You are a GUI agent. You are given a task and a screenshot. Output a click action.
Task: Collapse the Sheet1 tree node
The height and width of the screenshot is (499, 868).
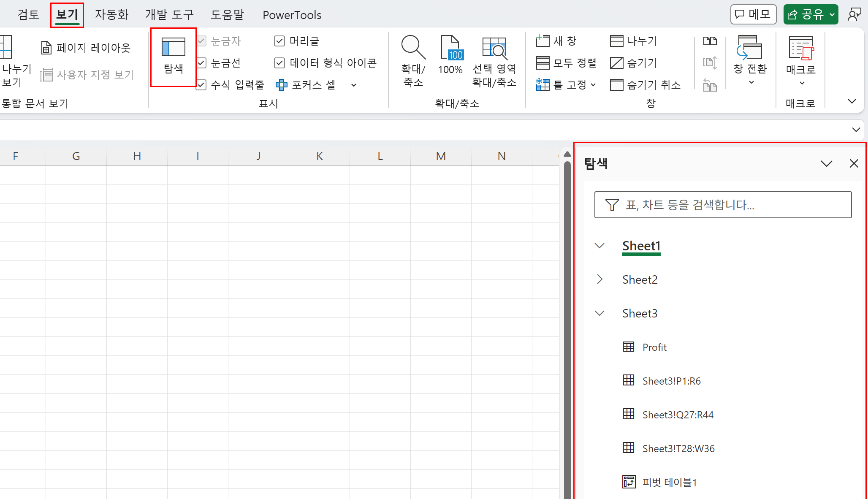pyautogui.click(x=599, y=246)
